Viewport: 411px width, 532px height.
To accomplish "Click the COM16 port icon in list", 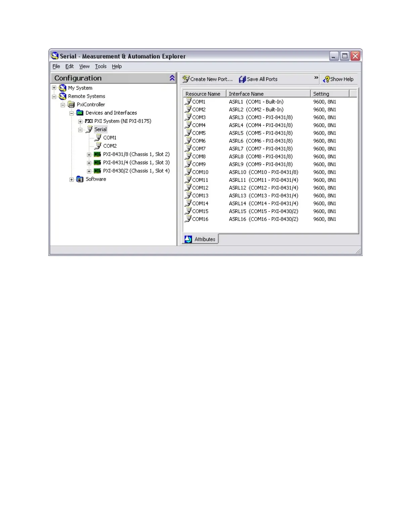I will [188, 219].
